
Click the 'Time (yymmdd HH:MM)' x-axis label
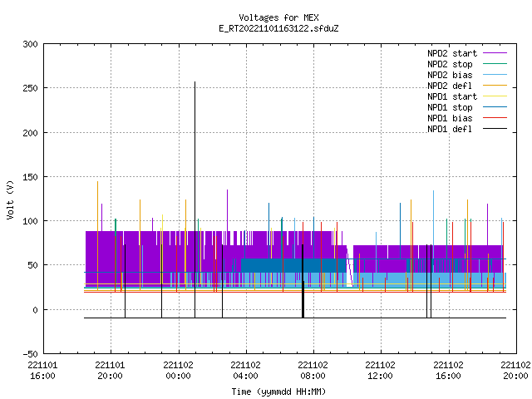[x=278, y=392]
